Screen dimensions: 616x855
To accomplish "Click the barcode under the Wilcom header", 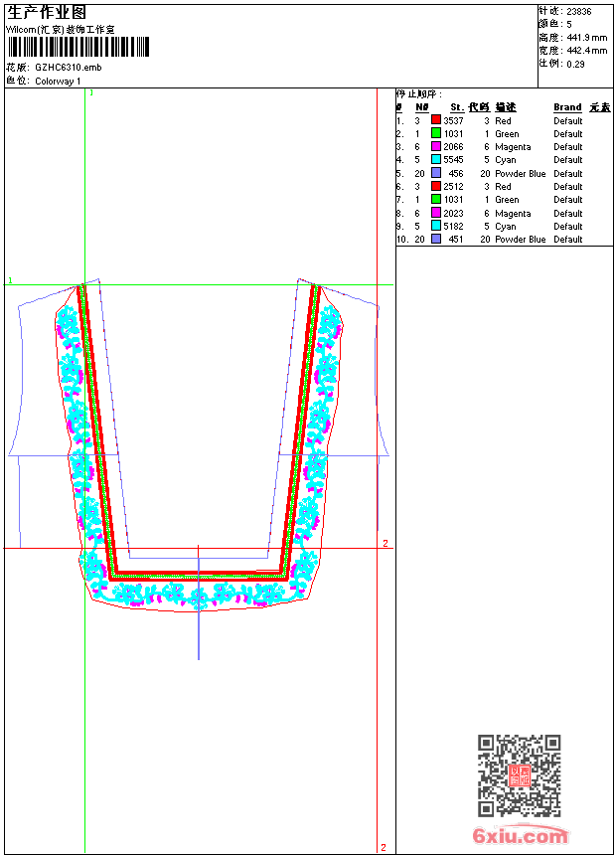I will point(77,47).
